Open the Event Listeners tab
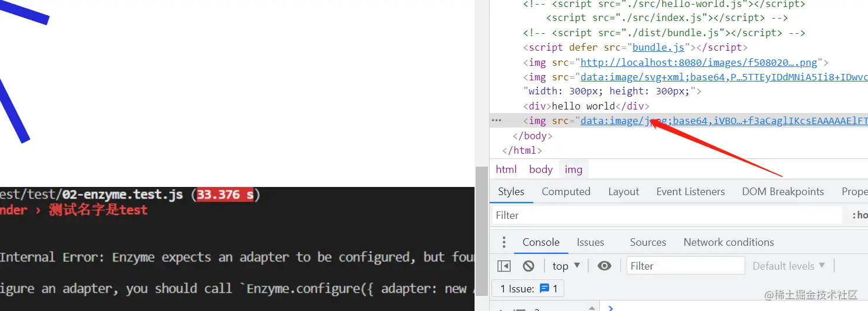Viewport: 868px width, 311px height. pyautogui.click(x=690, y=192)
